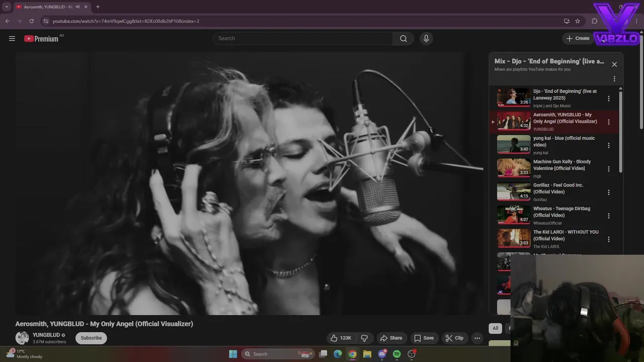Focus the YouTube search field
This screenshot has height=362, width=644.
[x=303, y=39]
